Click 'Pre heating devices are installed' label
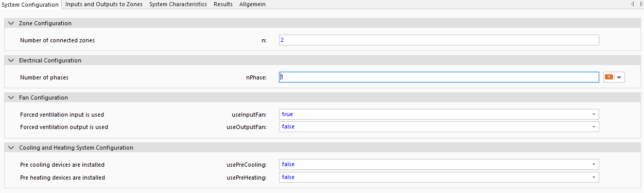Screen dimensions: 644x193 point(62,177)
